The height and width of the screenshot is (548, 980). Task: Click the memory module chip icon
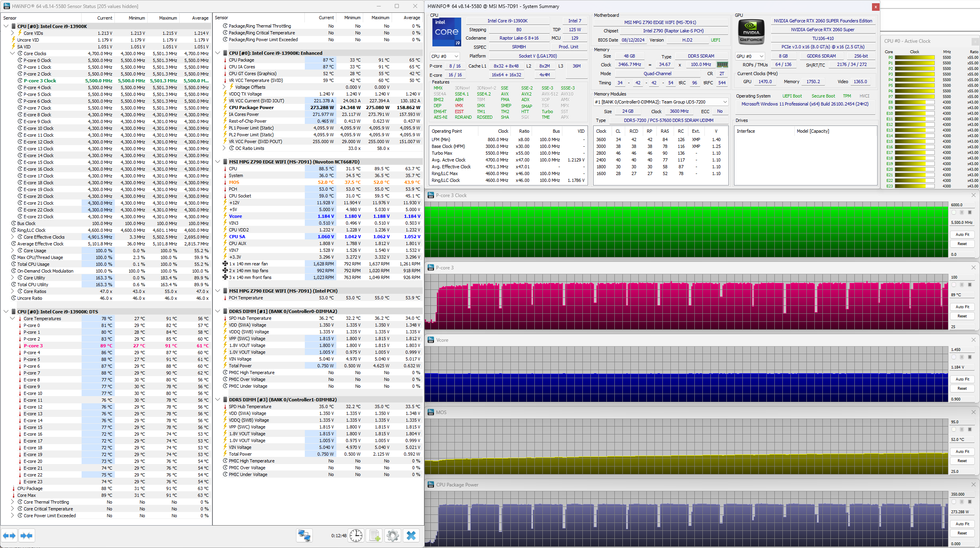(x=722, y=64)
